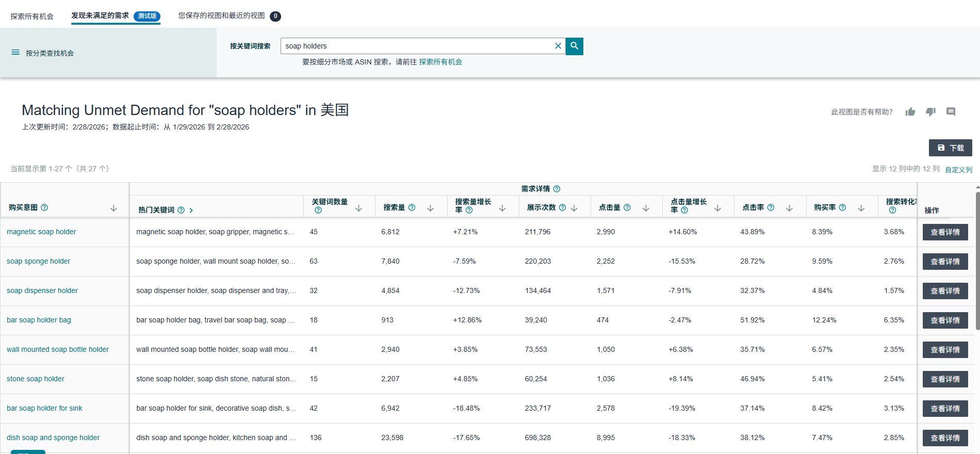Click in the keyword search input field
The width and height of the screenshot is (980, 454).
pos(415,46)
